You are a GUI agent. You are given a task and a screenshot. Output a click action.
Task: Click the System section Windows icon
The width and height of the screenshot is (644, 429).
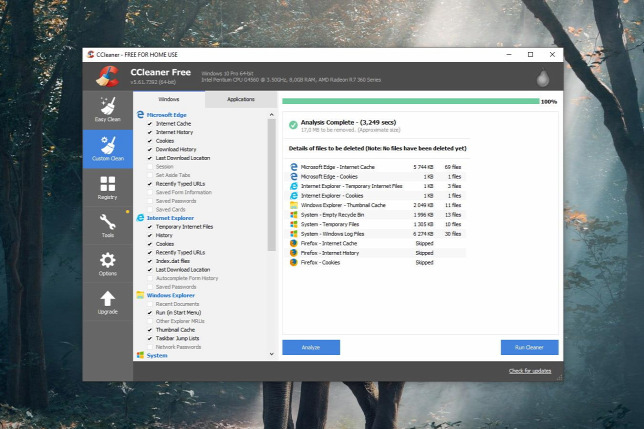point(140,355)
